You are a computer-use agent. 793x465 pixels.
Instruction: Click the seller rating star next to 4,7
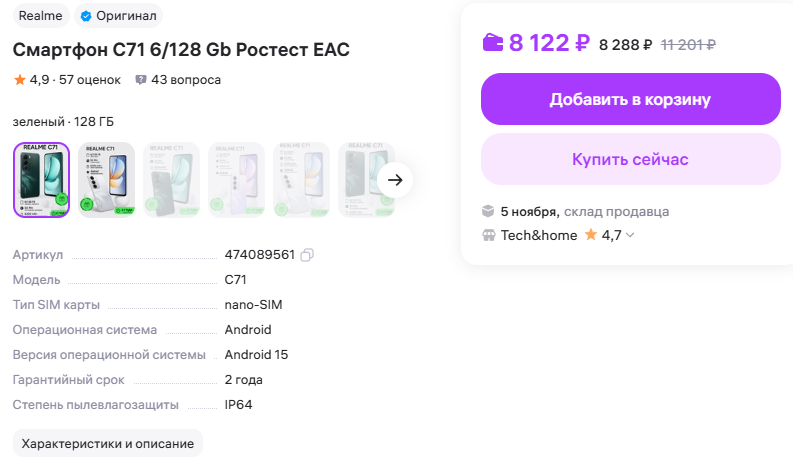pyautogui.click(x=591, y=235)
